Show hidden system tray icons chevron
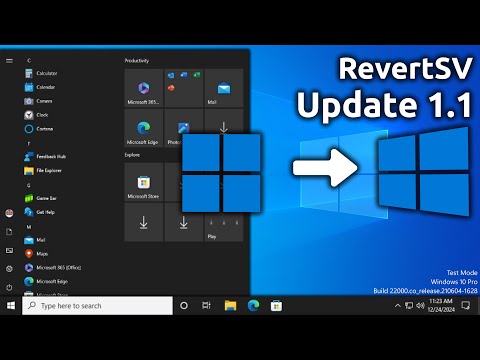 pyautogui.click(x=398, y=305)
